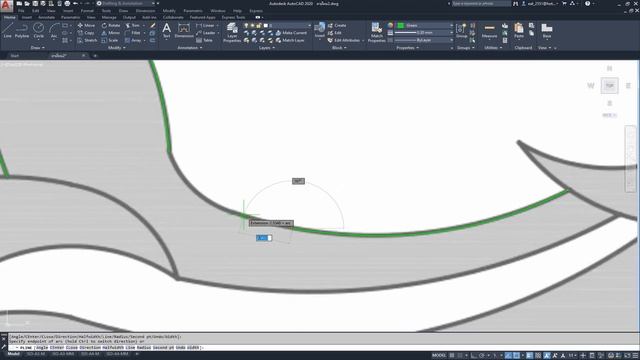Click the command line input
Screen dimensions: 640x360
322,348
